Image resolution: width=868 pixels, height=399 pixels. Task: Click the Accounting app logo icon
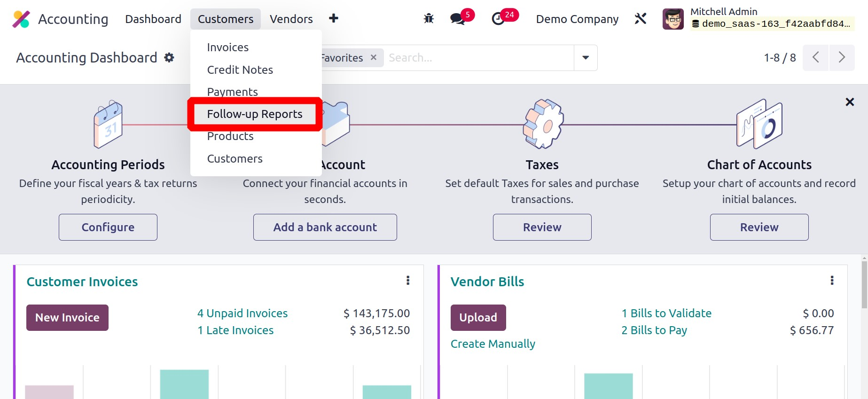(x=21, y=19)
